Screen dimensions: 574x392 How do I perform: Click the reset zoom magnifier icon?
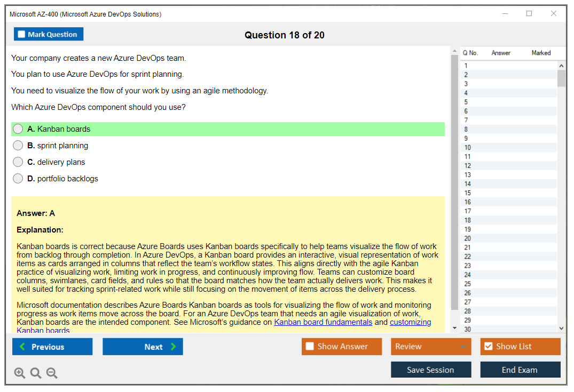36,373
